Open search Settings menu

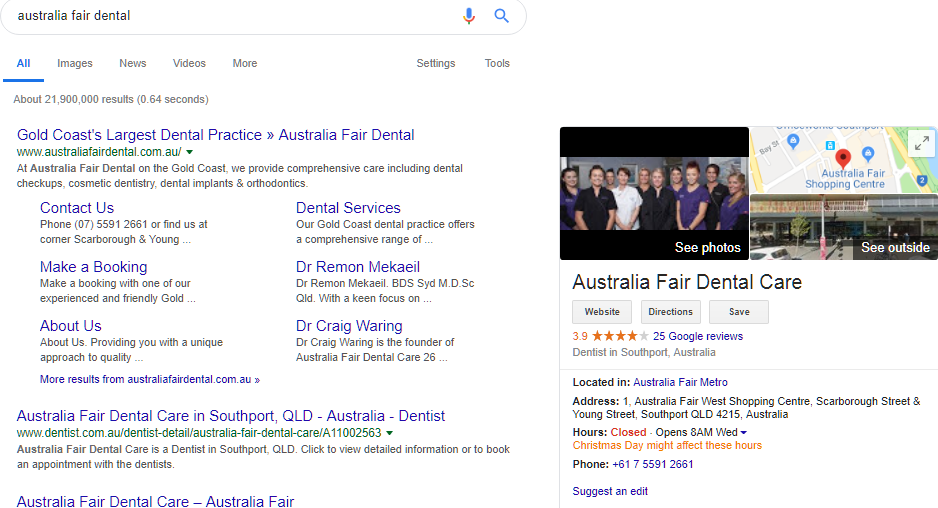436,63
